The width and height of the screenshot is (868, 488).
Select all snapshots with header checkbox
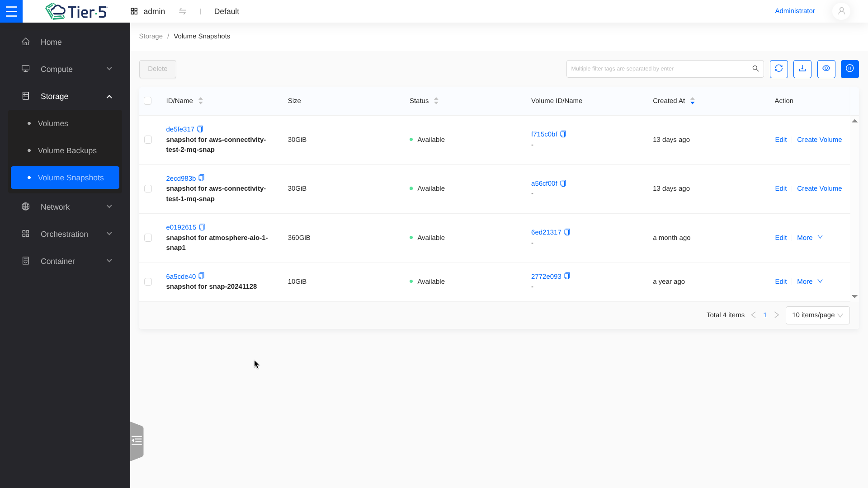click(x=147, y=101)
